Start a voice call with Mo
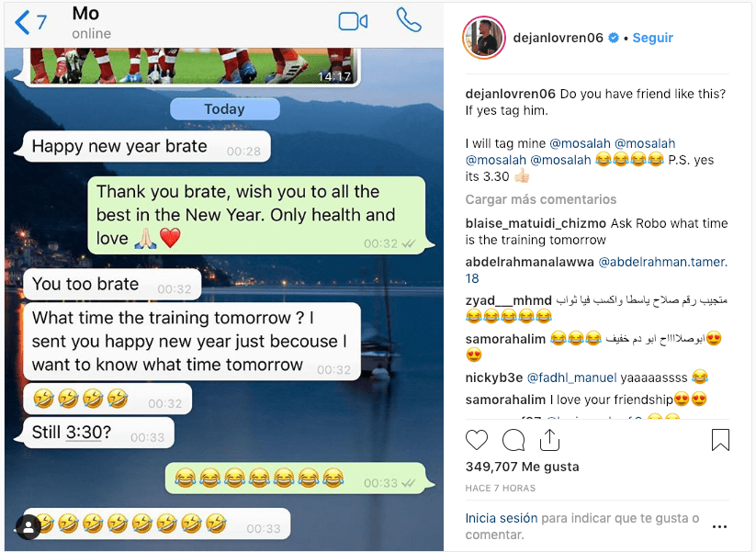This screenshot has width=756, height=552. click(409, 20)
